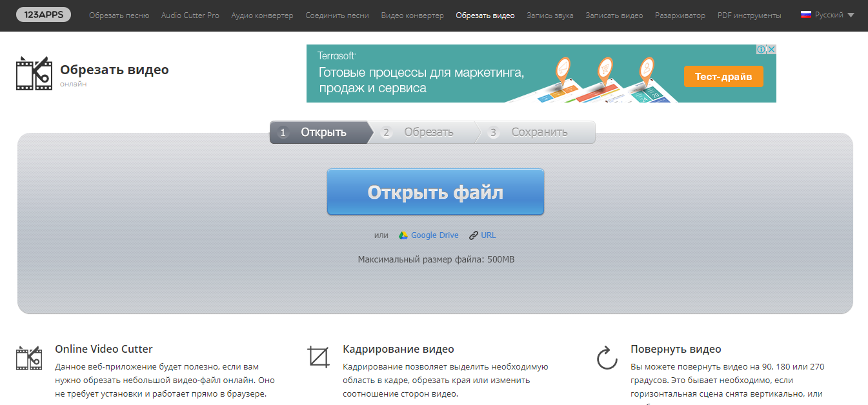Click the Online Video Cutter film icon
868x405 pixels.
click(29, 357)
